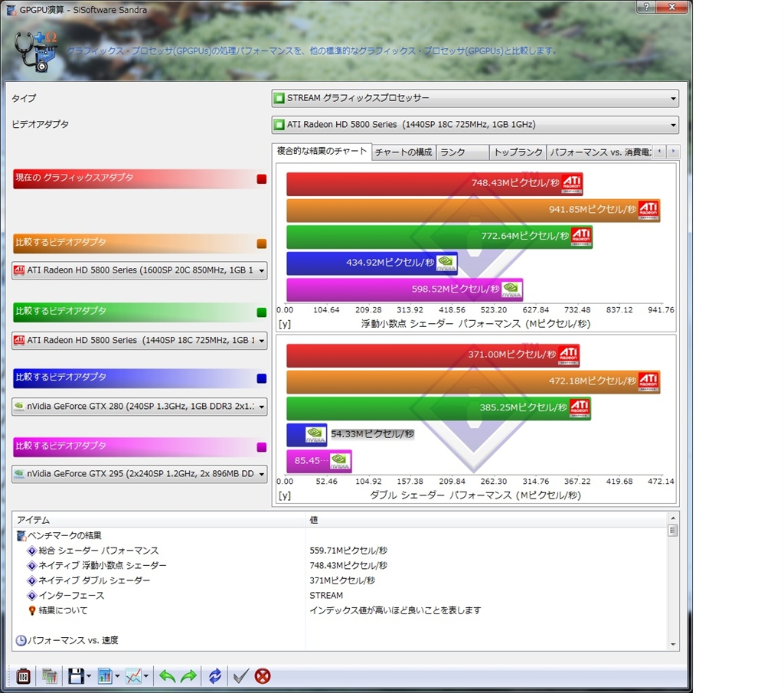The image size is (784, 693).
Task: Toggle the orange comparison adapter square
Action: [262, 244]
